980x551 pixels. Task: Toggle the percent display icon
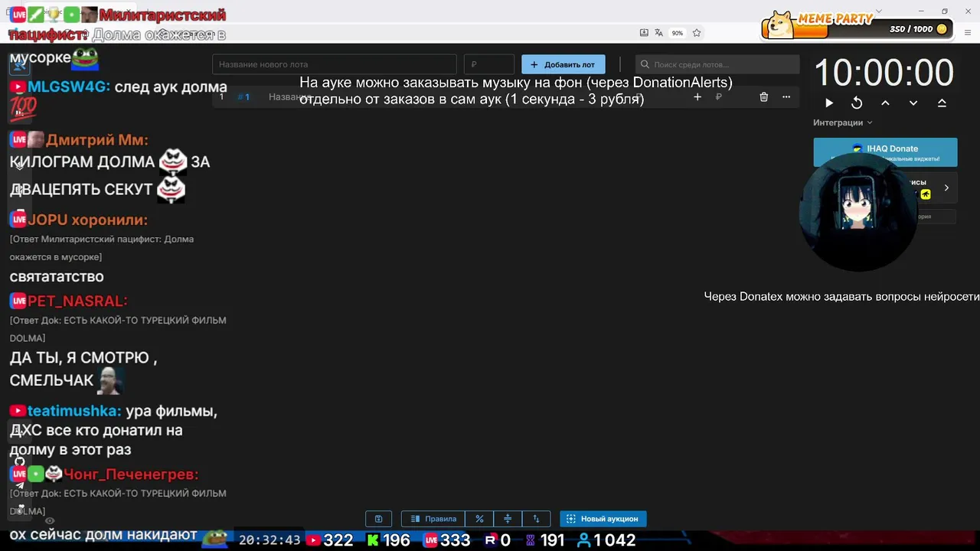pos(479,519)
